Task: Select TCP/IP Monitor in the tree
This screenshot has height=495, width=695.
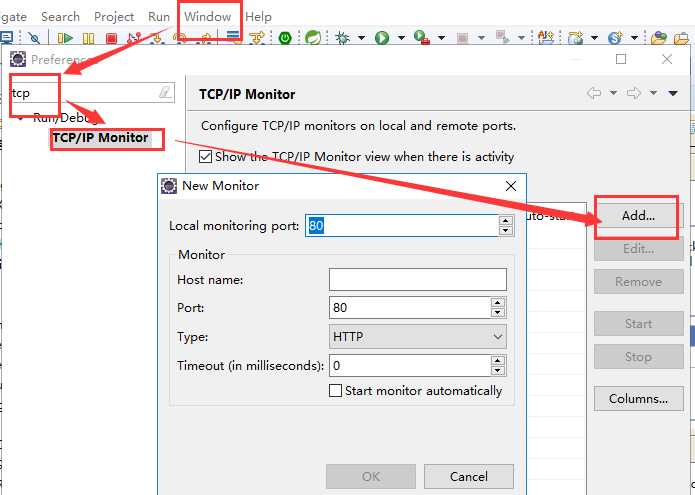Action: (100, 138)
